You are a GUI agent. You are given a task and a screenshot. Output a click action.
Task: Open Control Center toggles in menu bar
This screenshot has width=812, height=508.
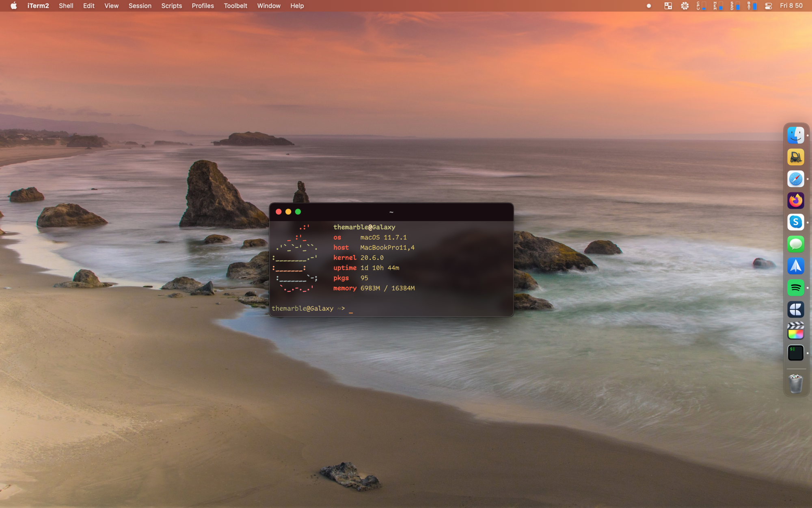[768, 6]
